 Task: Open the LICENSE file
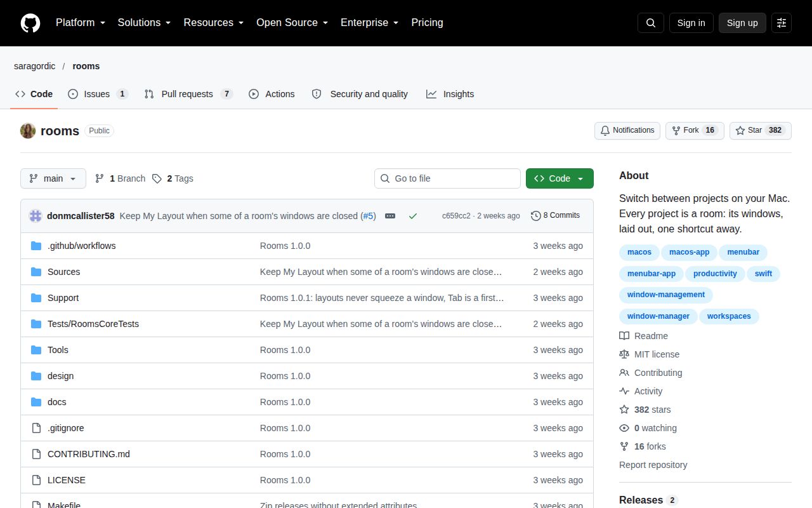click(67, 480)
